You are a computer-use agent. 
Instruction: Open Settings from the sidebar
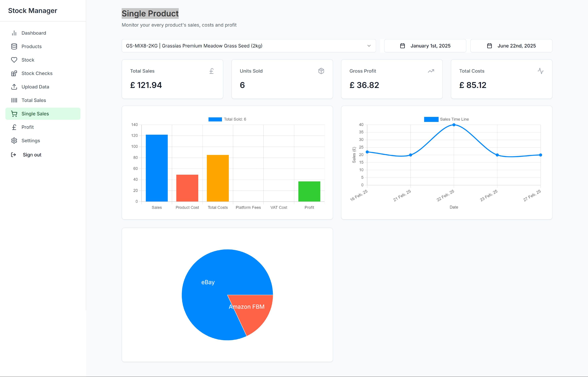click(x=43, y=141)
